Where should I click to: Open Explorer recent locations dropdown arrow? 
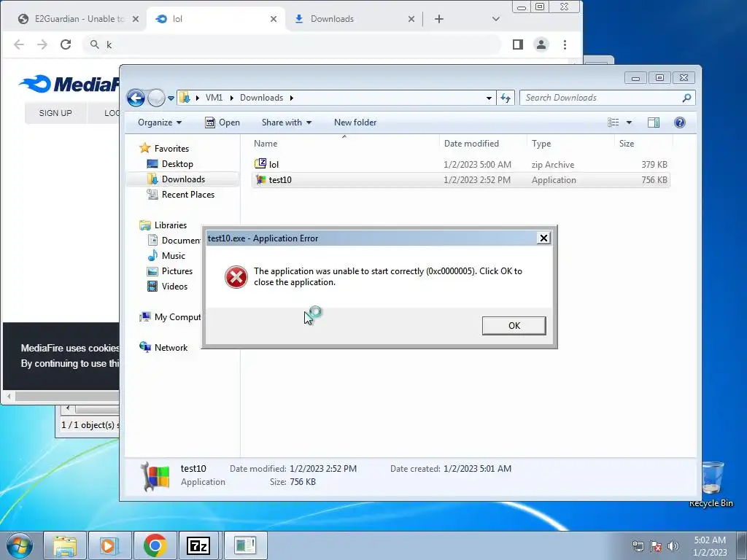(171, 98)
